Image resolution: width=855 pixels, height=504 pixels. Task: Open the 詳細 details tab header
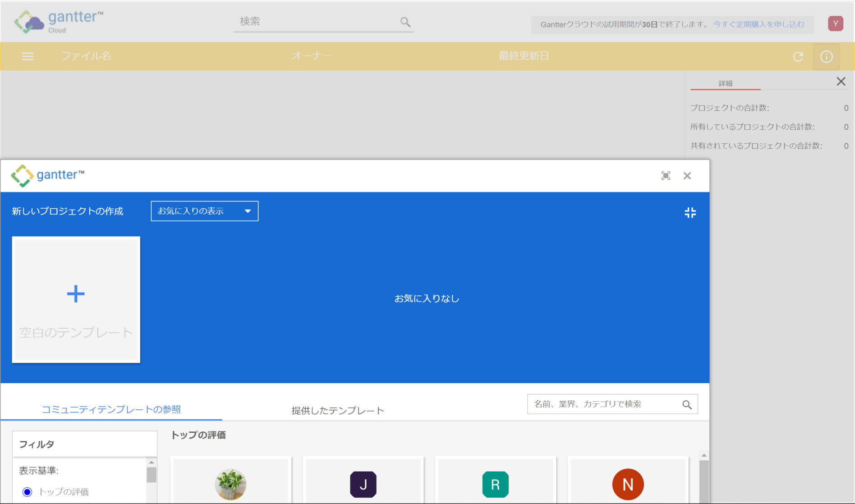(724, 83)
